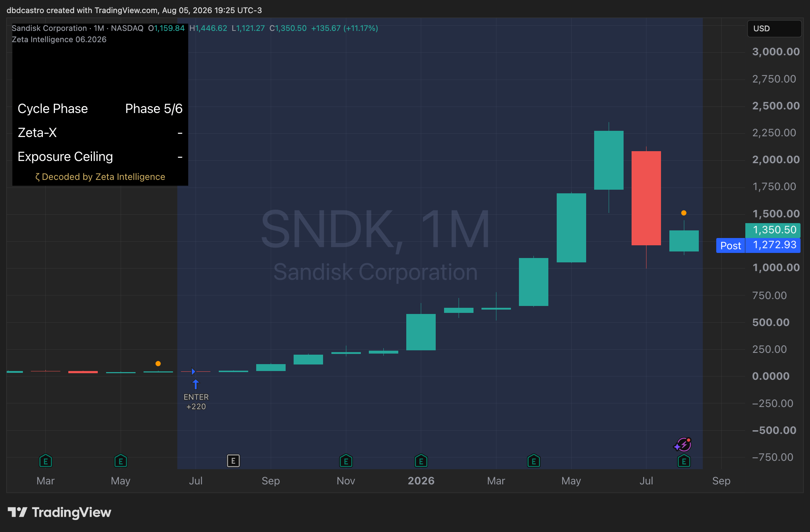The height and width of the screenshot is (532, 810).
Task: Click the green 1,350.50 price label
Action: (x=773, y=230)
